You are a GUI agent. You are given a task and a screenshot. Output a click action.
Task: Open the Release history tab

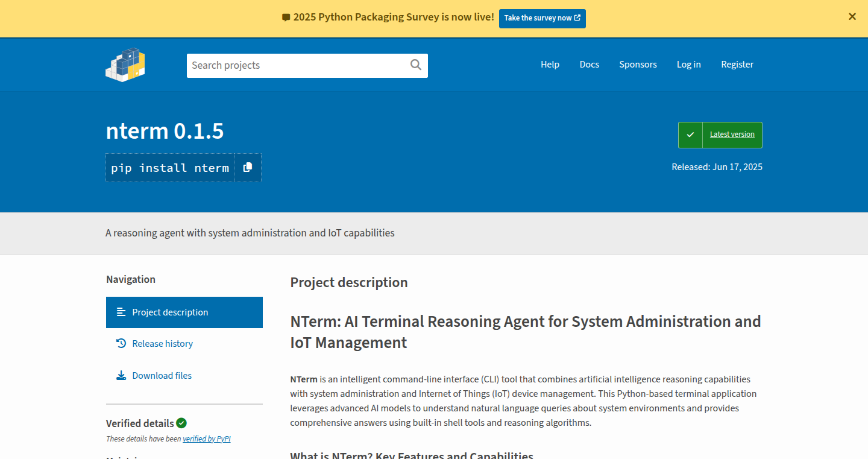tap(184, 344)
